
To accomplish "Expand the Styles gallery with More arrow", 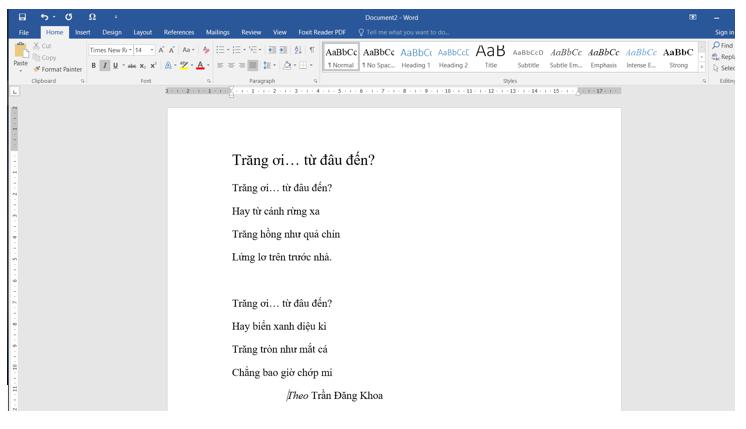I will 702,67.
